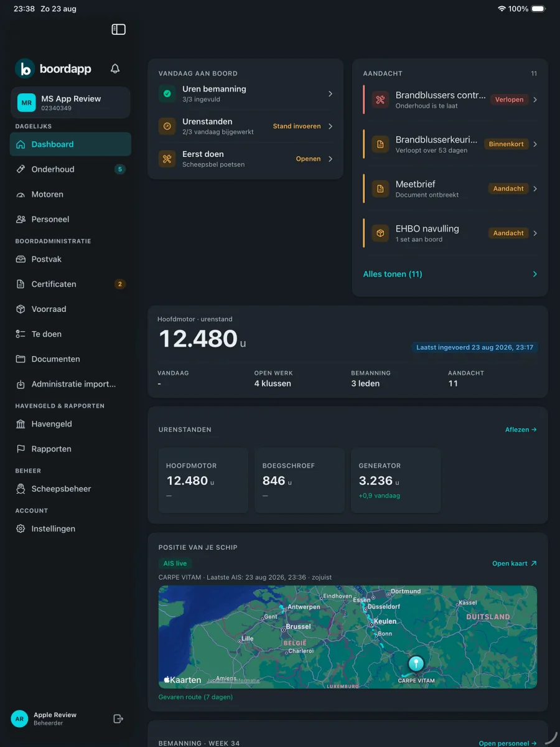560x747 pixels.
Task: Click the Administratie import icon
Action: (21, 384)
